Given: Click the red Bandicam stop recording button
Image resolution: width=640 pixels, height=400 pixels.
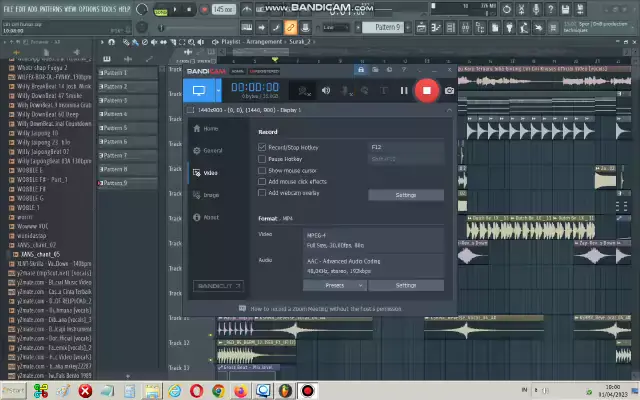Looking at the screenshot, I should pyautogui.click(x=427, y=90).
